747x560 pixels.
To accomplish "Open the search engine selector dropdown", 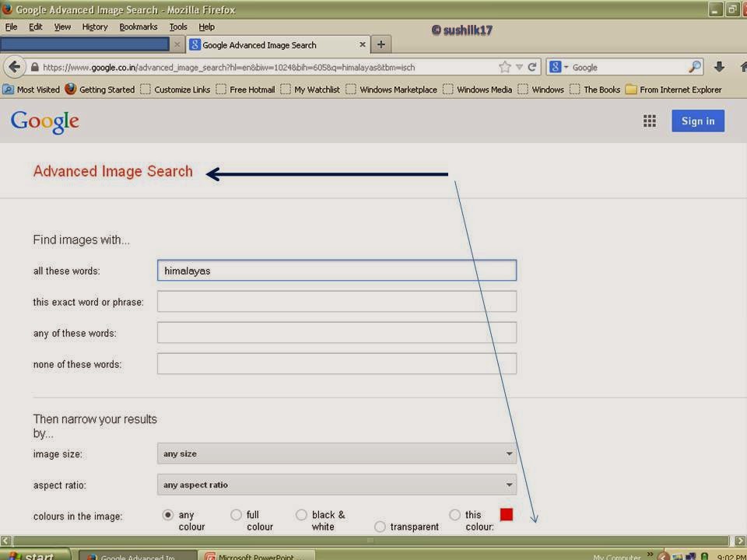I will pos(559,67).
